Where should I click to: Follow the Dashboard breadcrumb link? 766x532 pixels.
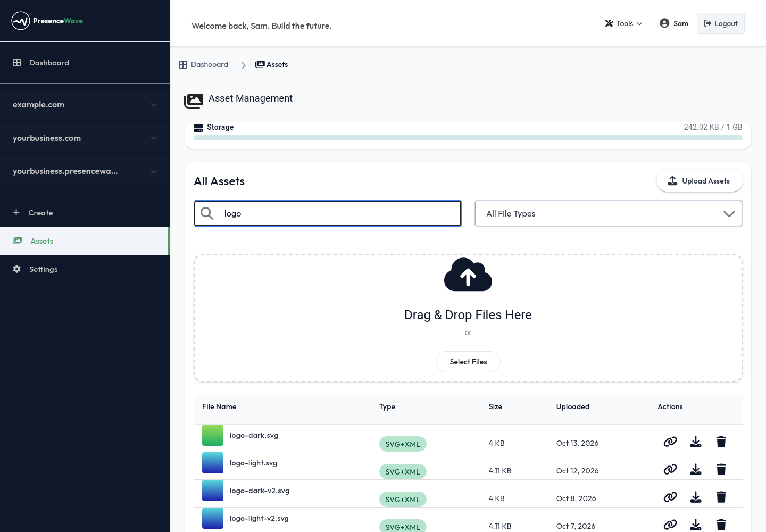click(x=203, y=64)
